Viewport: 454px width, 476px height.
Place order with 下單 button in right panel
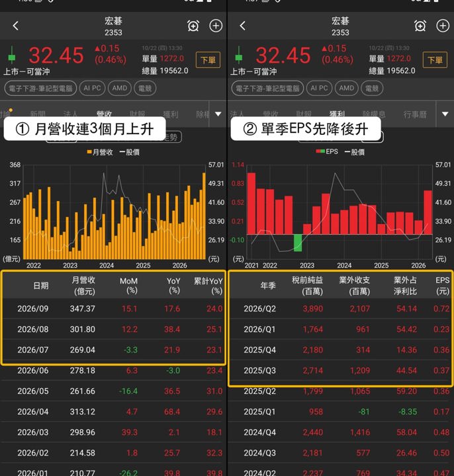tap(435, 60)
